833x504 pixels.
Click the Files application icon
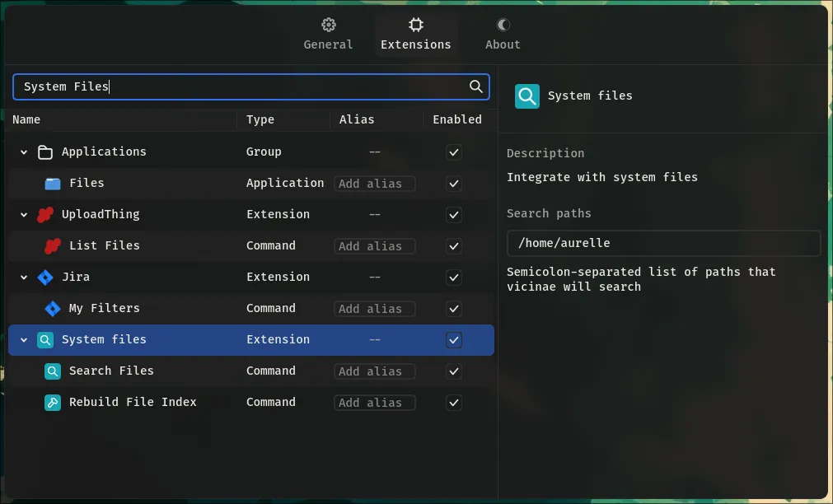pos(52,183)
